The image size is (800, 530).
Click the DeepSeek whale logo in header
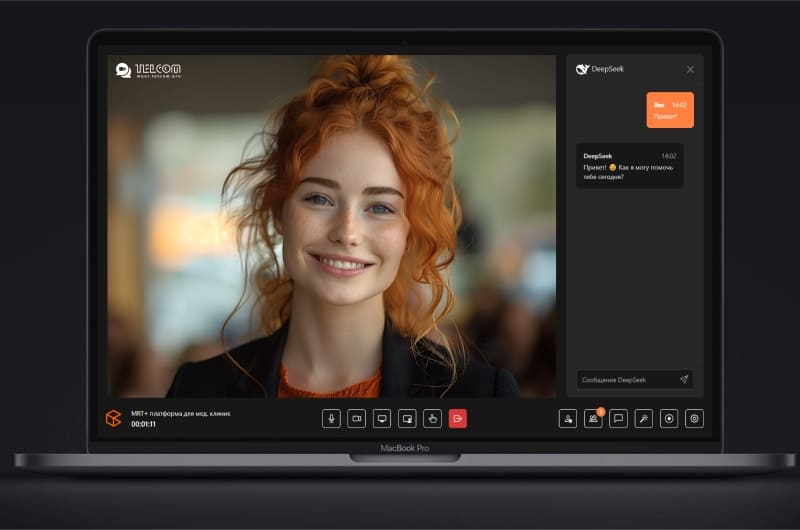583,70
